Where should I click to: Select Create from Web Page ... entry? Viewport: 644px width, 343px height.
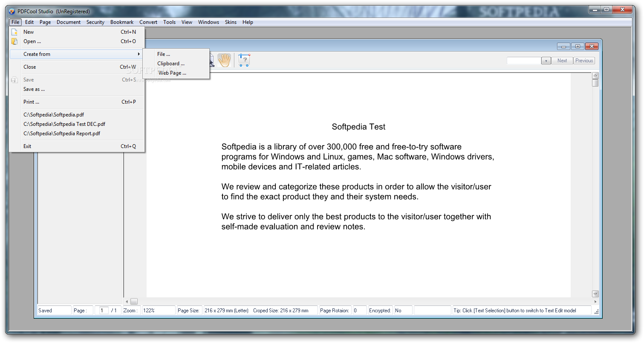[176, 73]
